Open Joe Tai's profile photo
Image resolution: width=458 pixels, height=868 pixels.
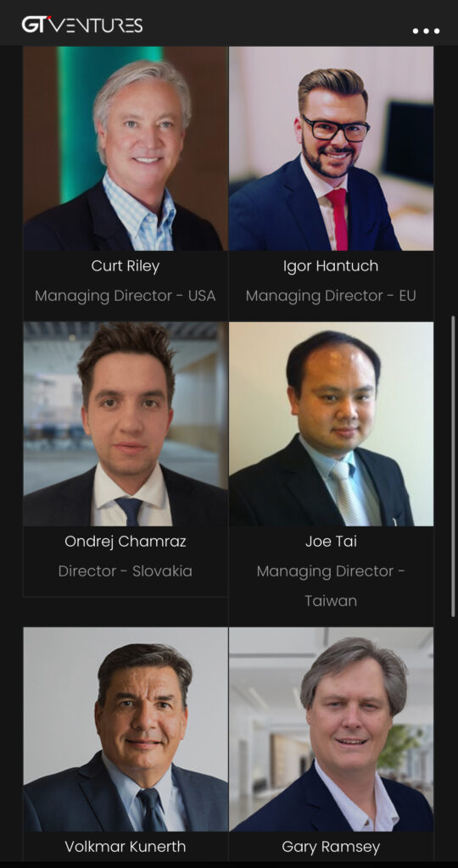tap(331, 424)
